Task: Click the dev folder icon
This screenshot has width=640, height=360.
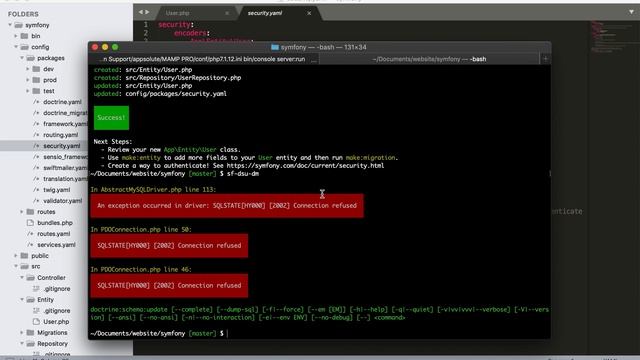Action: point(36,69)
